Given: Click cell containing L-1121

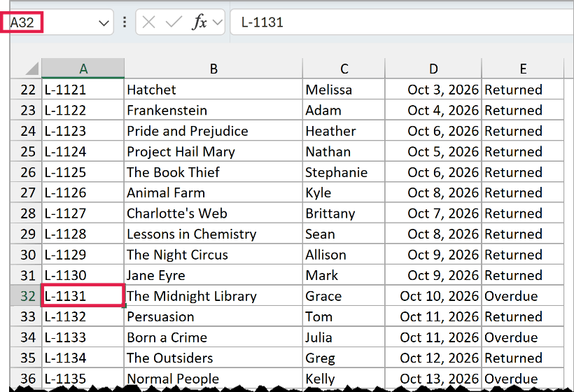Looking at the screenshot, I should click(x=83, y=90).
